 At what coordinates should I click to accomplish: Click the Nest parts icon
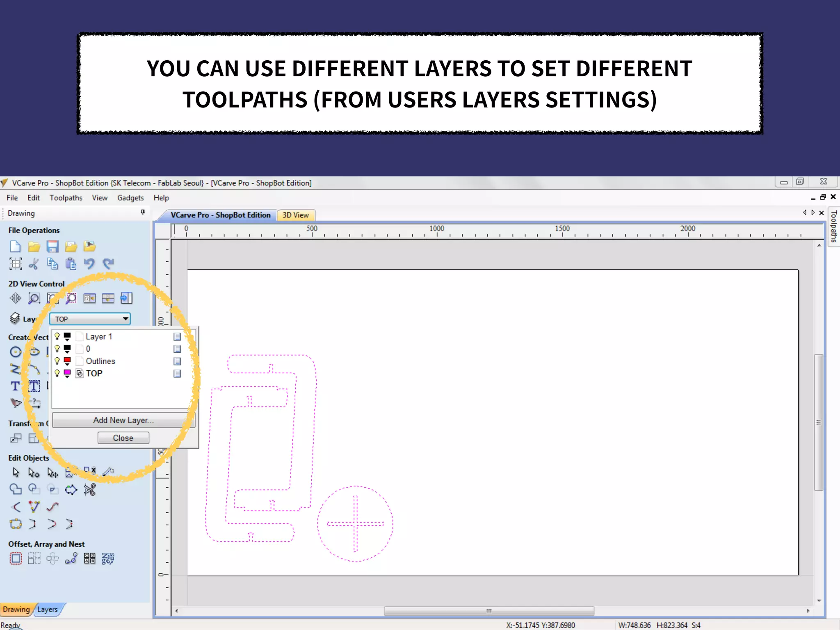pos(89,558)
